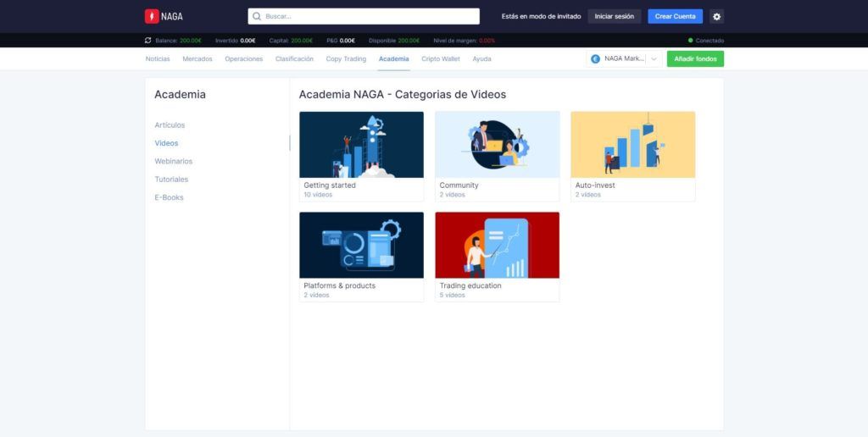Click the '5 videos' count text

point(453,296)
